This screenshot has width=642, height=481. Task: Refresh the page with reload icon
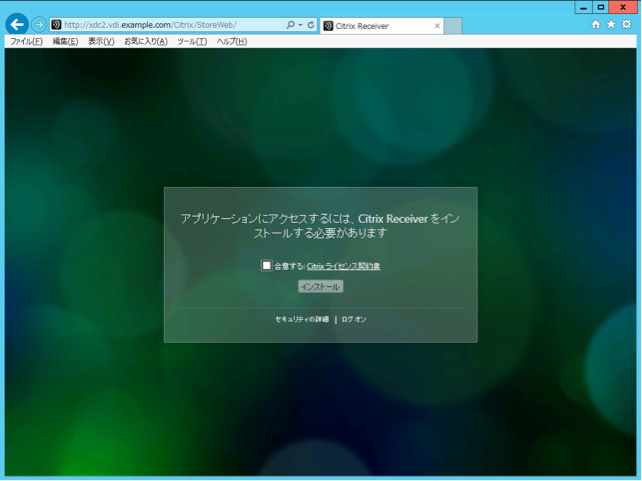[311, 25]
